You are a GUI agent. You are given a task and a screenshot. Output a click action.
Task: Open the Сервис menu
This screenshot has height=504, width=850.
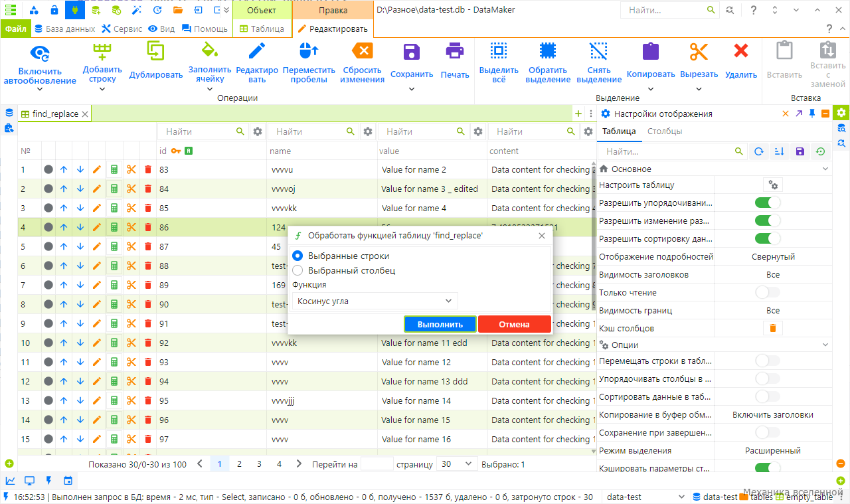[x=122, y=29]
